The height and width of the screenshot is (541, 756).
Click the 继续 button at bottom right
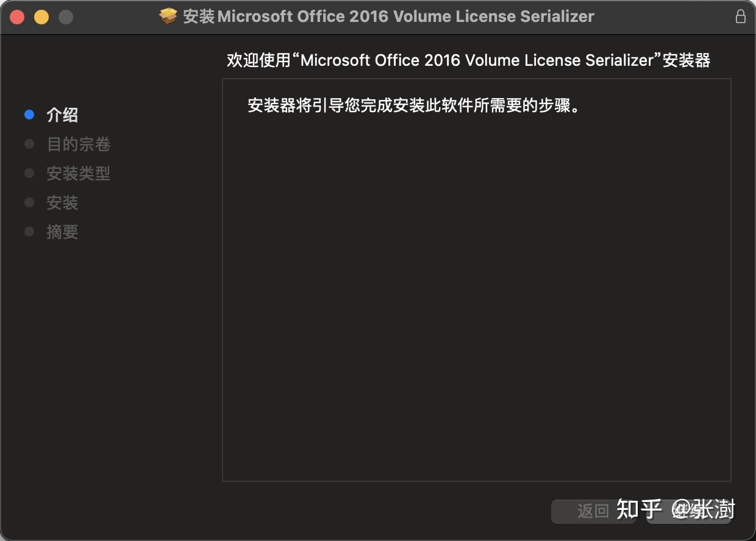coord(689,512)
